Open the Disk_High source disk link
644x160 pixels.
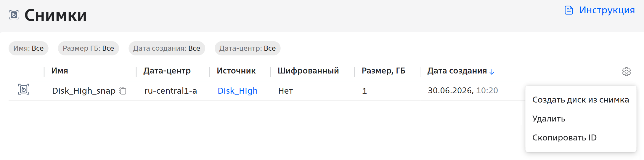237,91
